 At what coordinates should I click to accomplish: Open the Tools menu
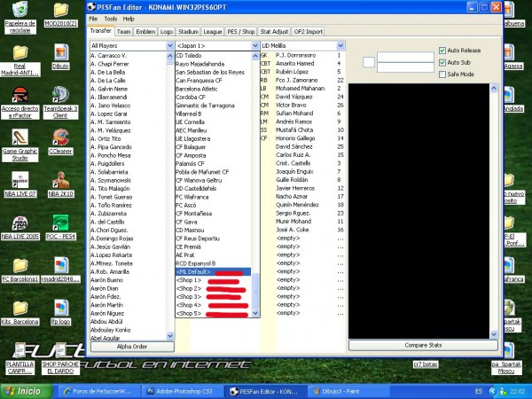tap(111, 19)
